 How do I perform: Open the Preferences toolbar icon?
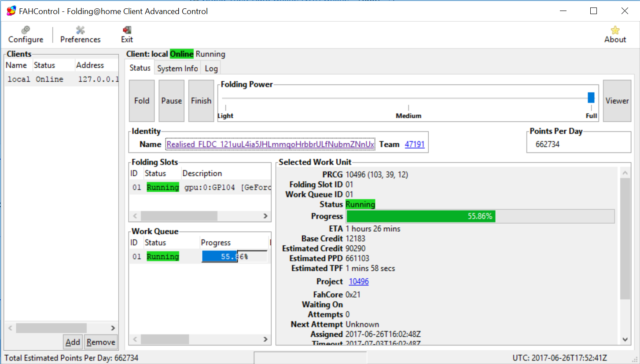pyautogui.click(x=80, y=35)
